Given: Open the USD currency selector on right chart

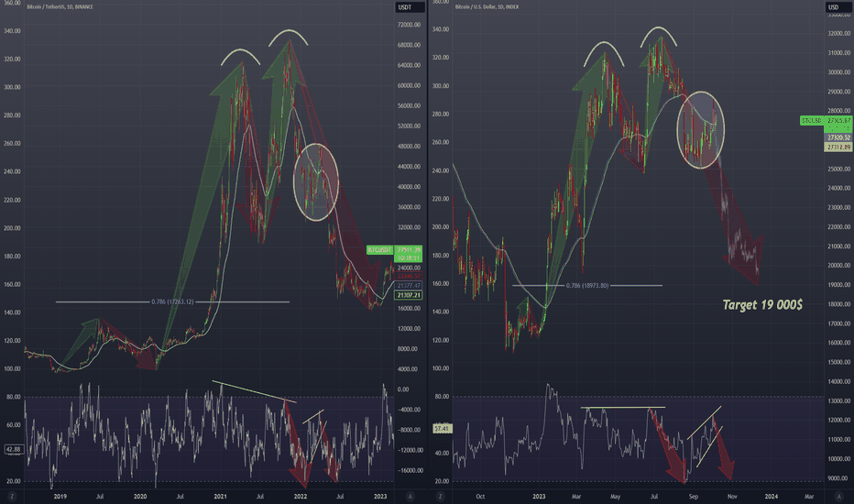Looking at the screenshot, I should pos(833,8).
